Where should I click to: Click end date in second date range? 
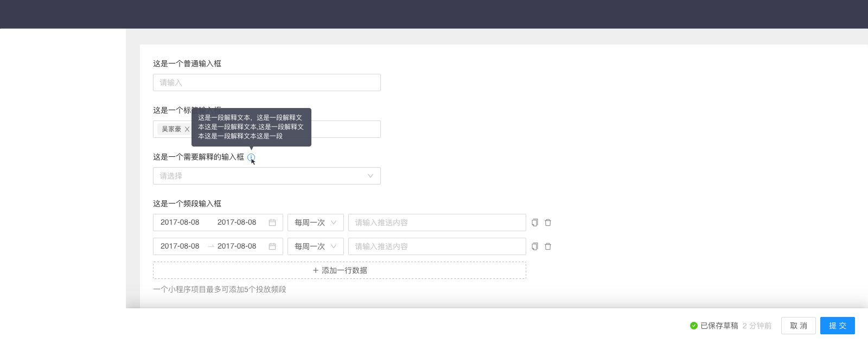(237, 246)
